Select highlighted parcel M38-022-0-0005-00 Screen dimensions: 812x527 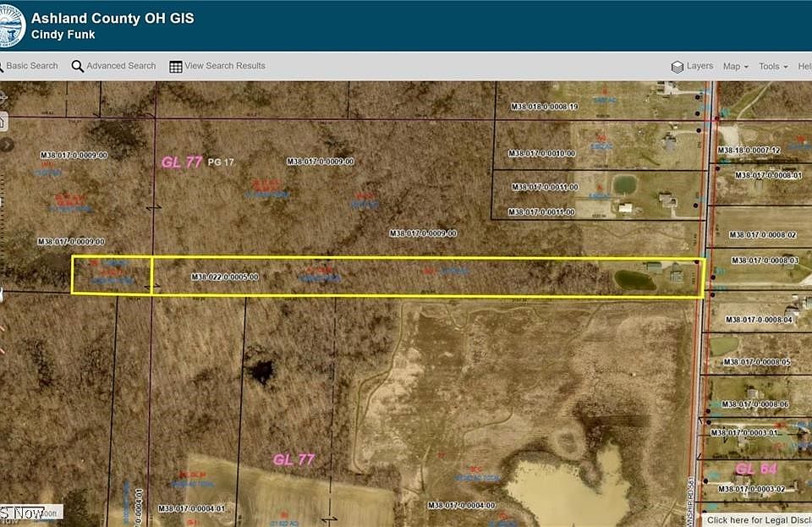point(224,277)
